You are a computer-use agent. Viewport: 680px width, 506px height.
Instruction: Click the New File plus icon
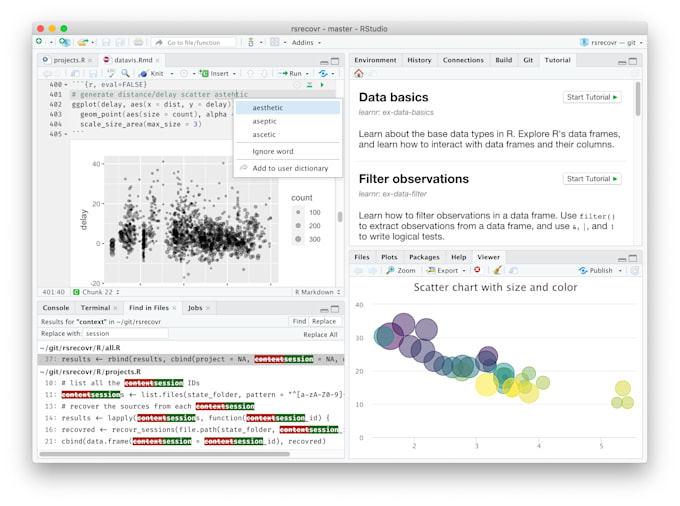point(39,42)
